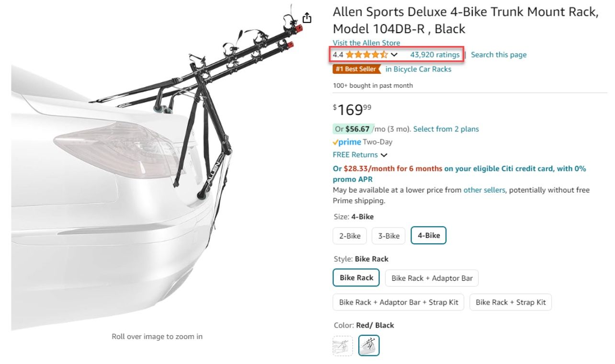The width and height of the screenshot is (615, 364).
Task: Visit the Allen Store
Action: (366, 43)
